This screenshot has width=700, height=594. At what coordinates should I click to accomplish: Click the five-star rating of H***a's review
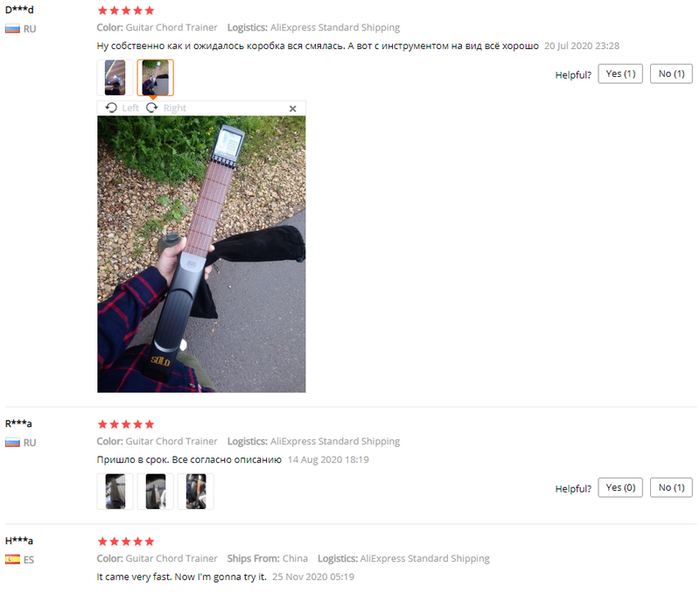point(126,542)
